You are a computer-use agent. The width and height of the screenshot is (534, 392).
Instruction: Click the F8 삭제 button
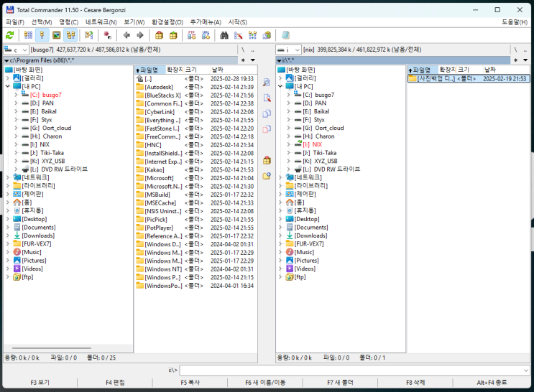pos(415,383)
